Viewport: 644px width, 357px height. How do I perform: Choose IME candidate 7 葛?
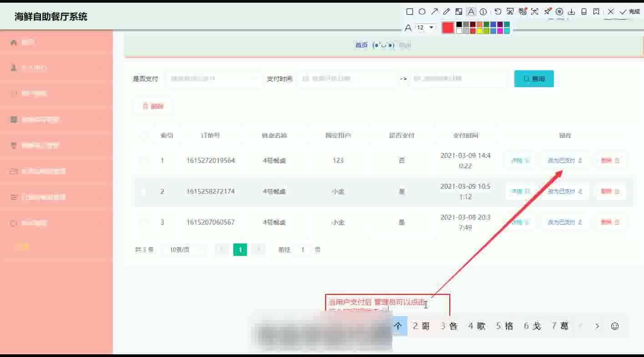pos(560,326)
